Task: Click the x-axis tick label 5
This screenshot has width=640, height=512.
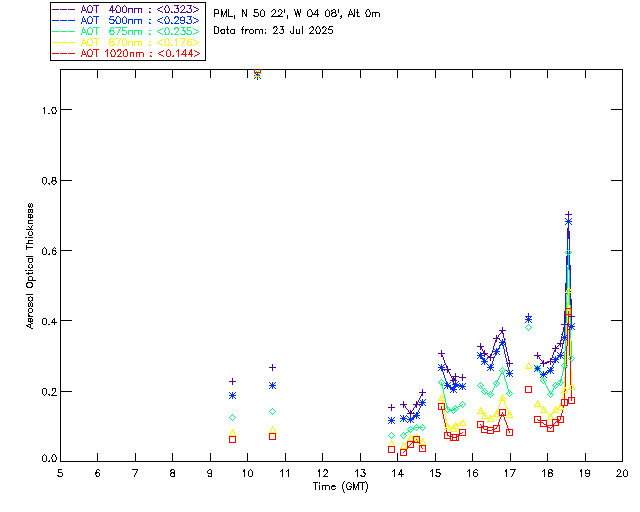Action: coord(60,473)
